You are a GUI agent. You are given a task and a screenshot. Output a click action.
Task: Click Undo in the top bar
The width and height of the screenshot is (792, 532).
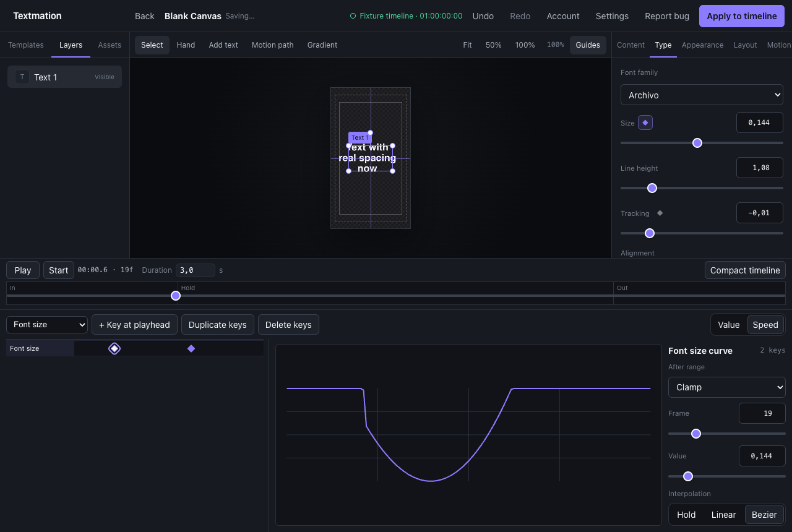(483, 16)
